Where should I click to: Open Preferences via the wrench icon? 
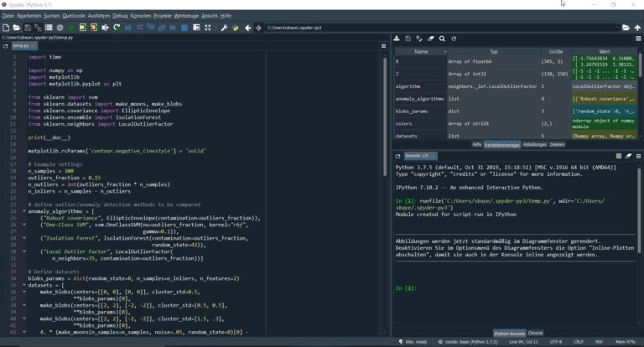coord(224,28)
